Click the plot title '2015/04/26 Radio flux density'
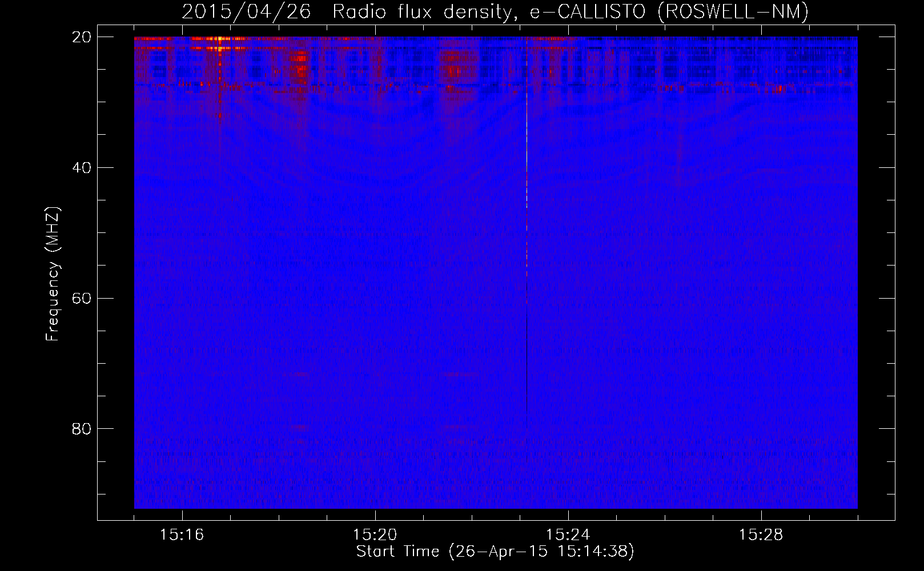 point(350,12)
